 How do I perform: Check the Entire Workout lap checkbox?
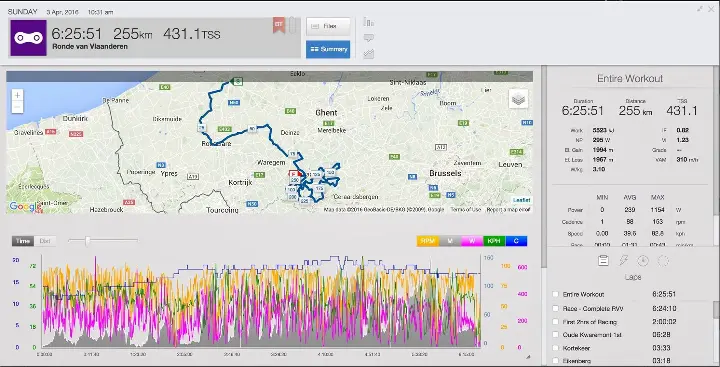tap(556, 294)
